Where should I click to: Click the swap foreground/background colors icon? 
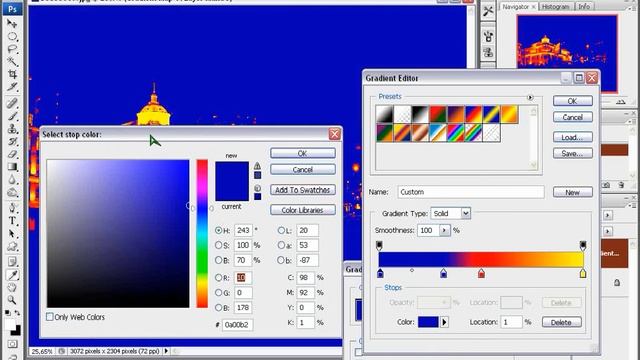click(x=17, y=313)
